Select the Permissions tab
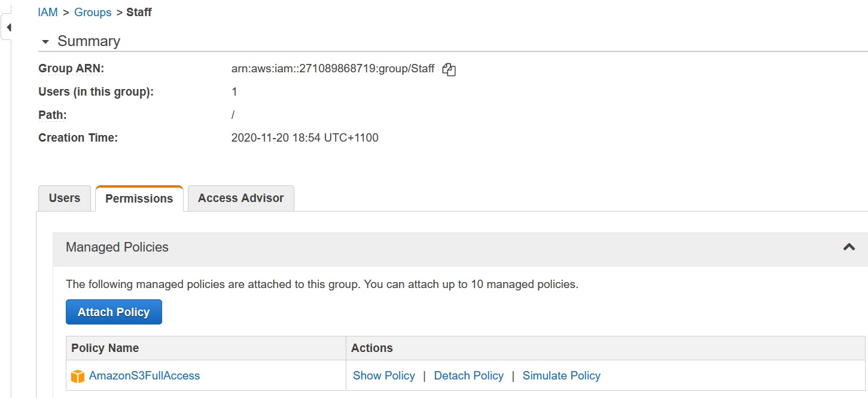The height and width of the screenshot is (398, 868). (139, 198)
